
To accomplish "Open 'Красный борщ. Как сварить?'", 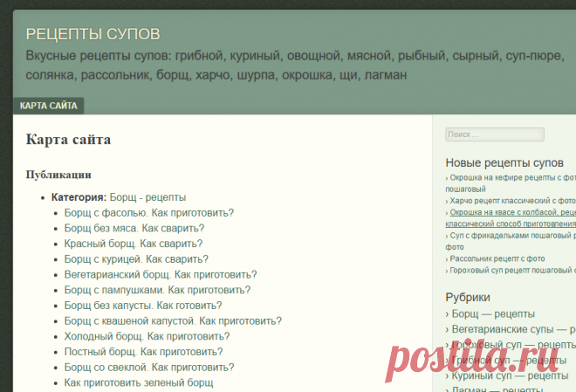I will 134,244.
